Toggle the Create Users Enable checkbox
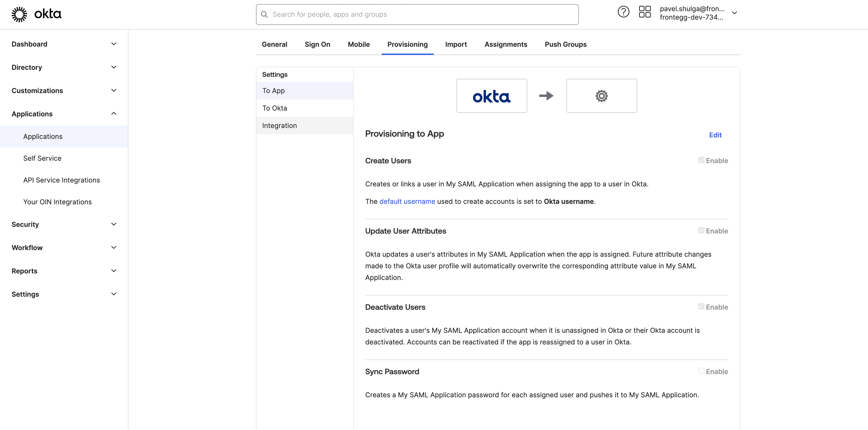 pos(701,160)
